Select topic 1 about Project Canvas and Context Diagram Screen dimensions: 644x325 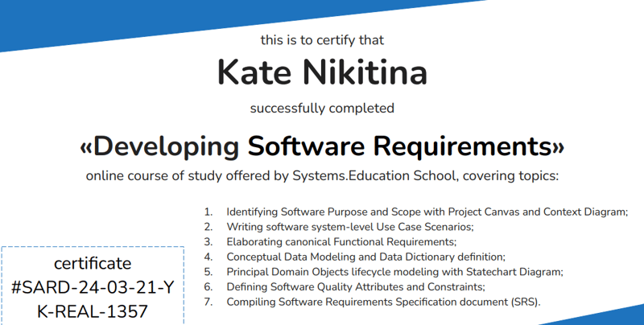click(x=426, y=212)
